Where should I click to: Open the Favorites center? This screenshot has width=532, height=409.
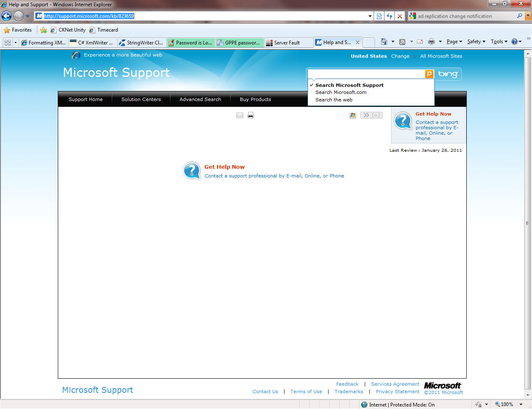pos(18,30)
